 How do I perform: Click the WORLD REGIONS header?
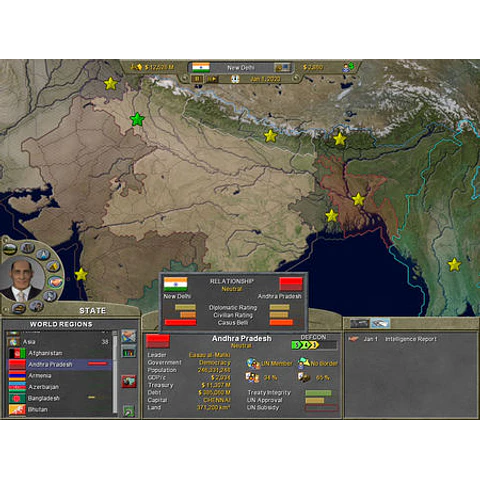click(61, 324)
